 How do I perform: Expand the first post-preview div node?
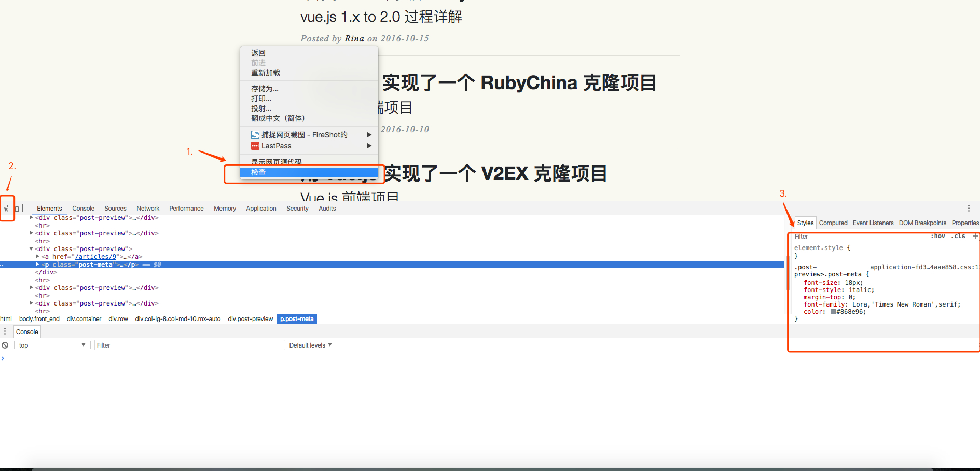click(31, 218)
